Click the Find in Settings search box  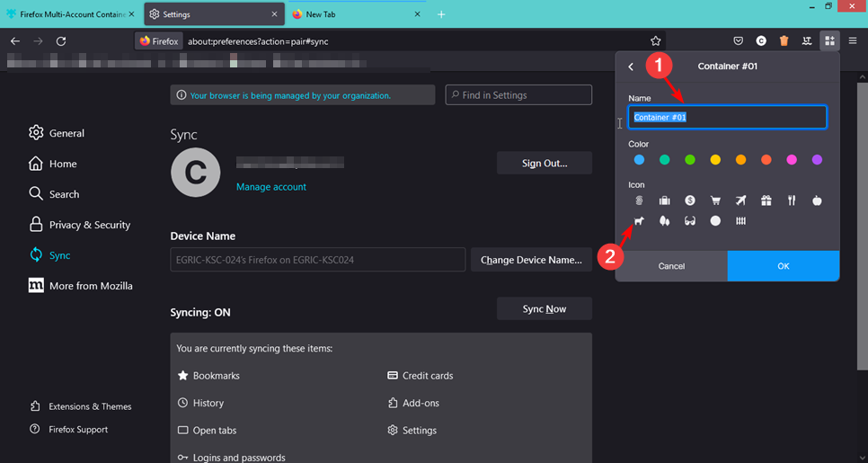pyautogui.click(x=518, y=95)
